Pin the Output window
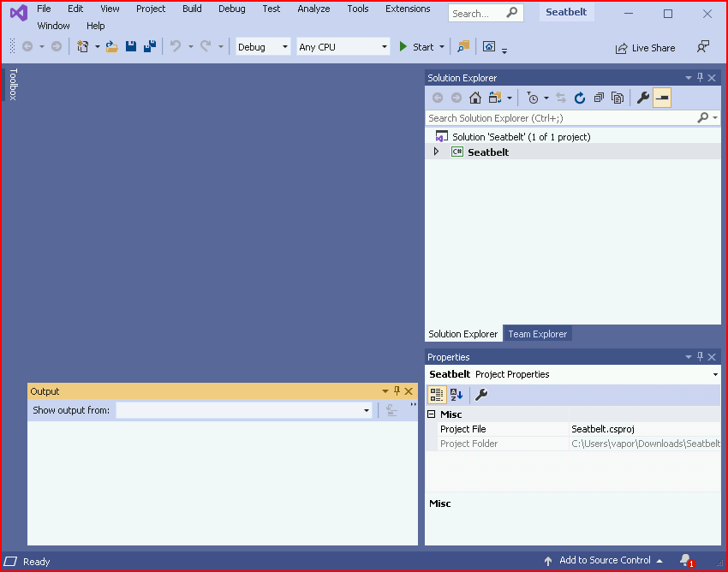This screenshot has height=572, width=728. [x=397, y=391]
